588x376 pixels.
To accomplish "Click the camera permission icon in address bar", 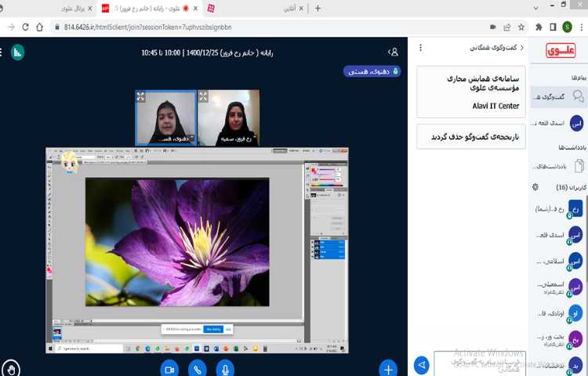I will tap(493, 27).
